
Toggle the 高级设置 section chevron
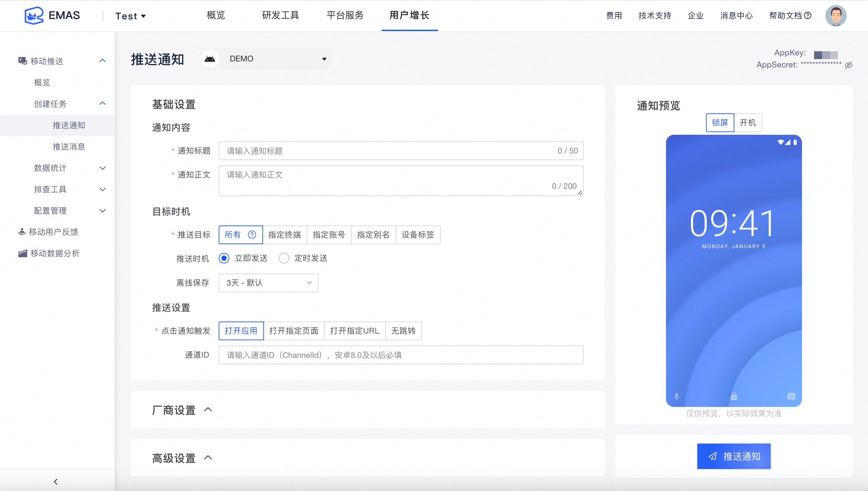[208, 458]
